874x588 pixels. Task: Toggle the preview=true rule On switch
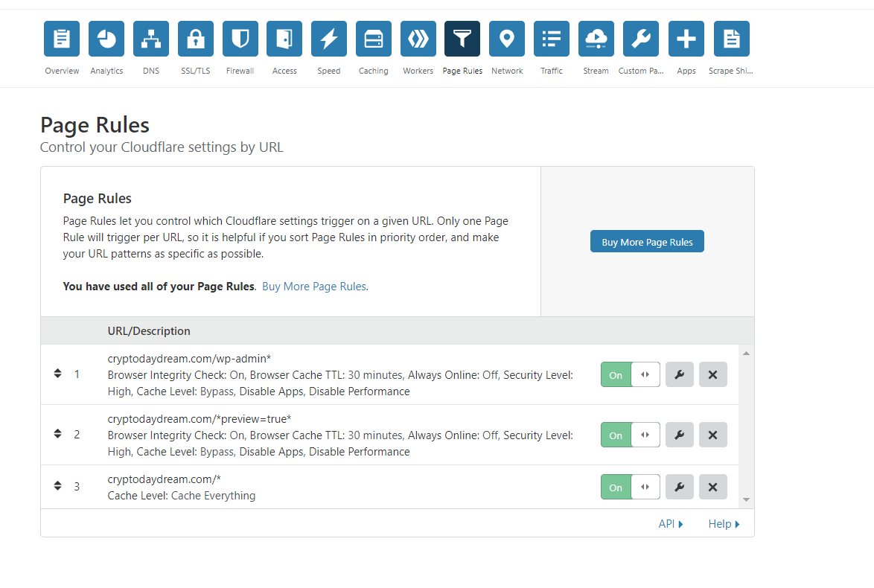631,435
